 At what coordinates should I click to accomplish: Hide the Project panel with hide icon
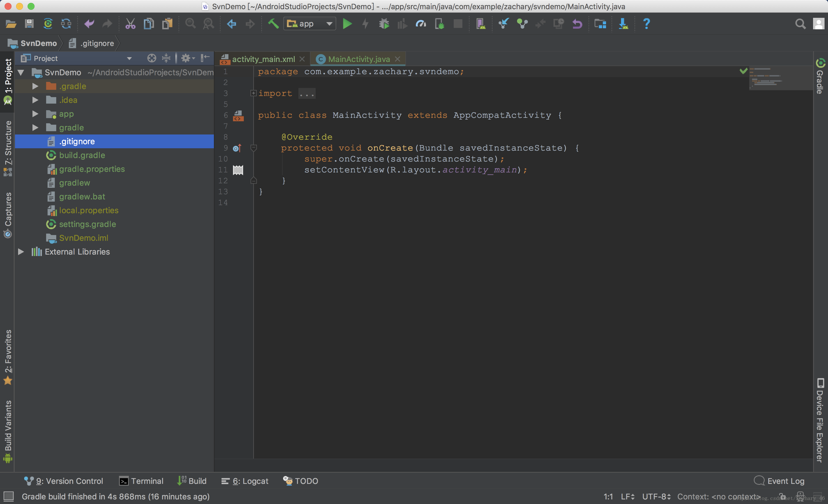(x=205, y=58)
